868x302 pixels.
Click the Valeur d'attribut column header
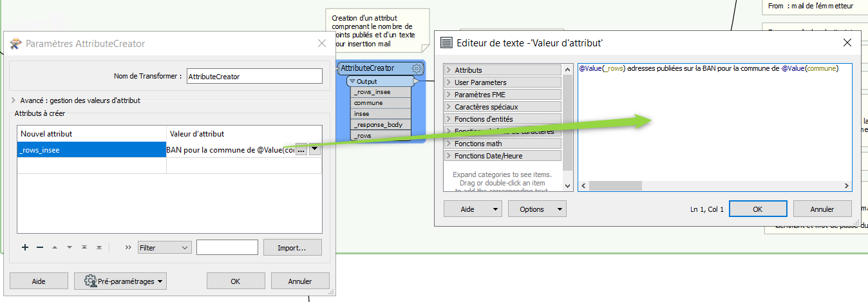pos(244,134)
